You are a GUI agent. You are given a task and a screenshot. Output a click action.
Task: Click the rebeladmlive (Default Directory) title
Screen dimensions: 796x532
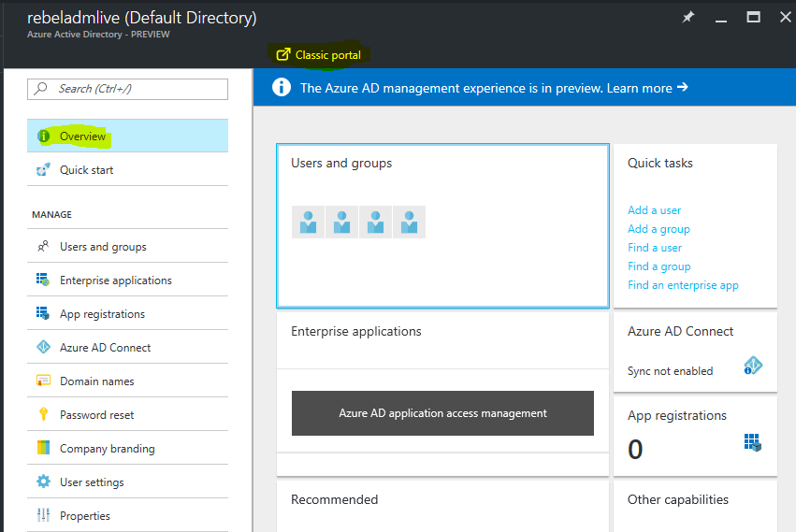coord(141,18)
